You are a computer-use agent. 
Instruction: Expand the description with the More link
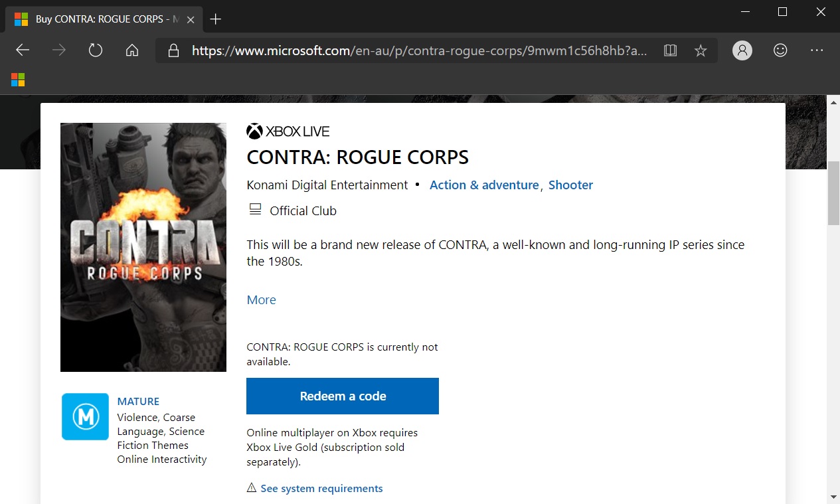click(x=261, y=299)
